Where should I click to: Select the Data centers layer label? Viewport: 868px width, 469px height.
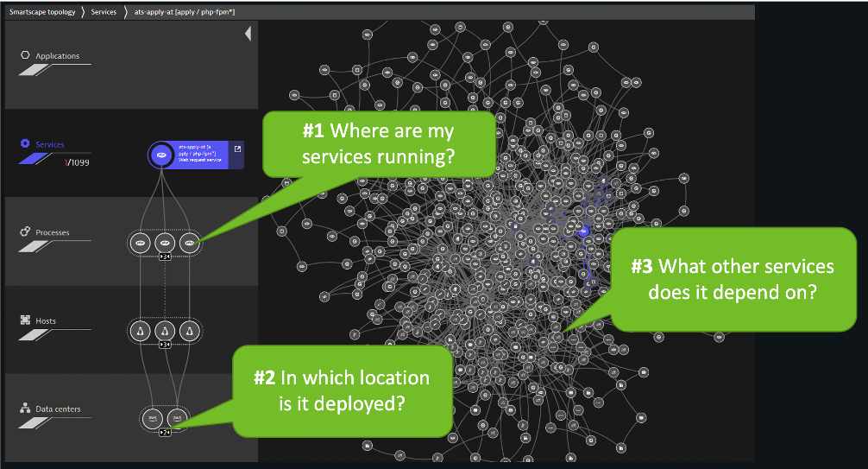(x=57, y=409)
